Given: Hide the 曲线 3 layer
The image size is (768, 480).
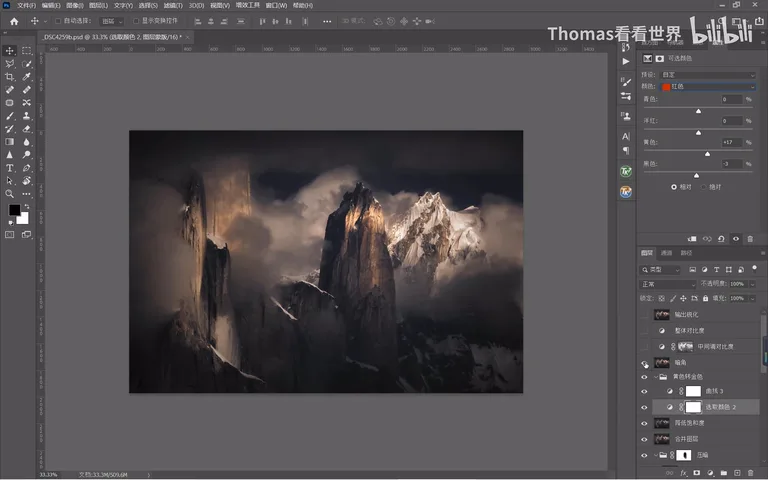Looking at the screenshot, I should [x=645, y=391].
